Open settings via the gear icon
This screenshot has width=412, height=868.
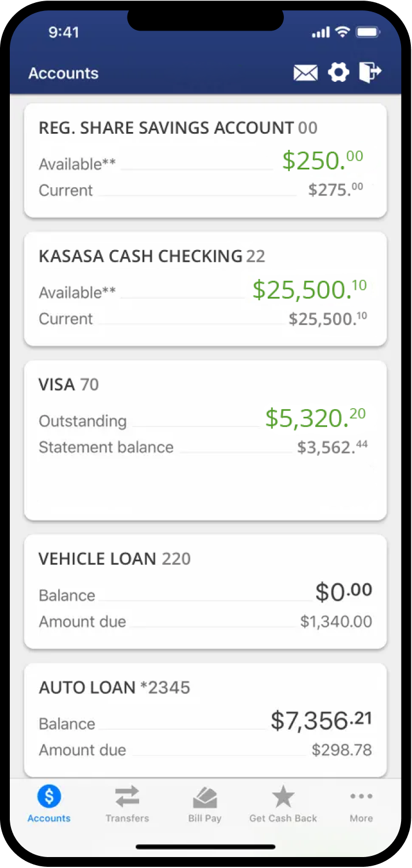point(339,73)
